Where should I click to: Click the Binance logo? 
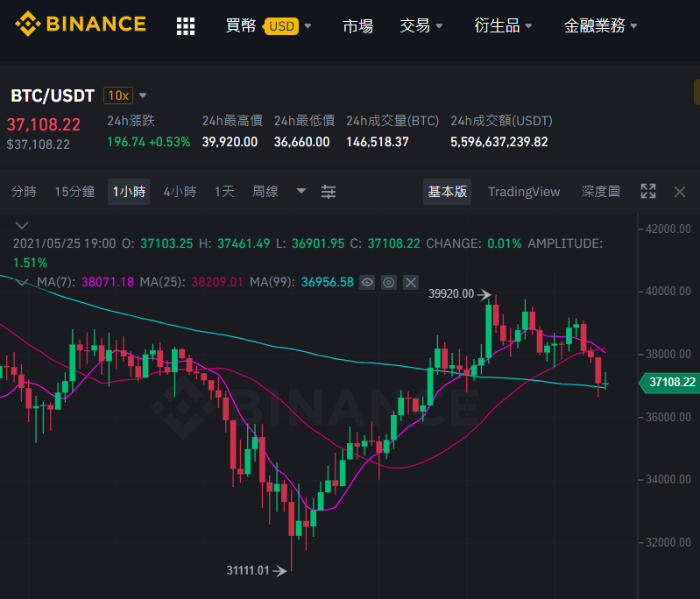(x=81, y=25)
